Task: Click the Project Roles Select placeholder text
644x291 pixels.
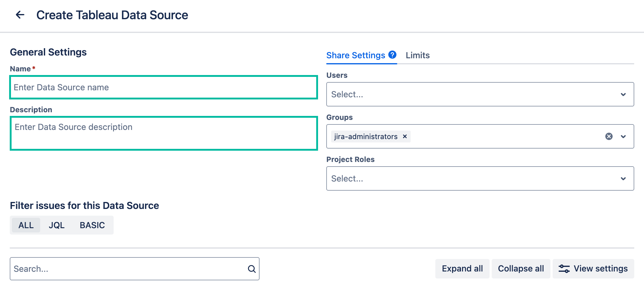Action: (x=347, y=179)
